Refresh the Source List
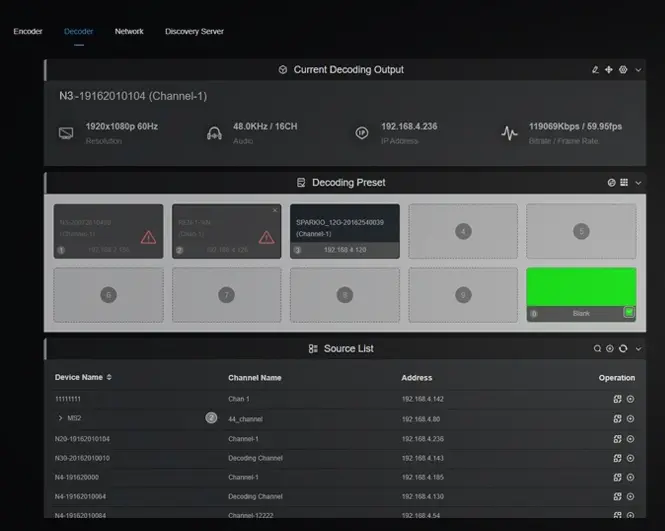Screen dimensions: 665x531 pyautogui.click(x=623, y=349)
